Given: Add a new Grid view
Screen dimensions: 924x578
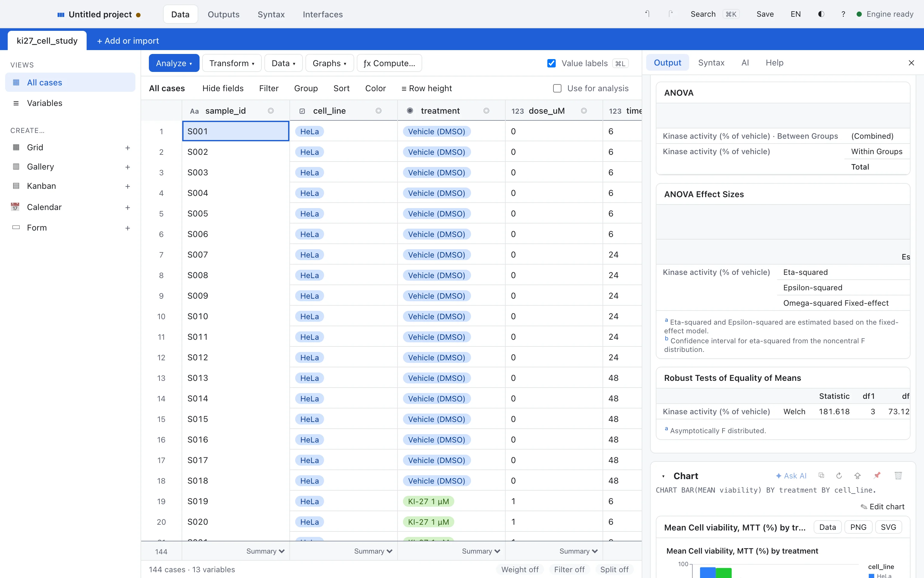Looking at the screenshot, I should point(127,148).
